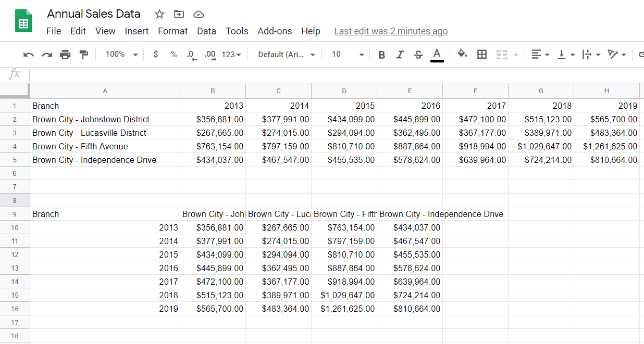644x344 pixels.
Task: Toggle bold formatting
Action: (381, 55)
